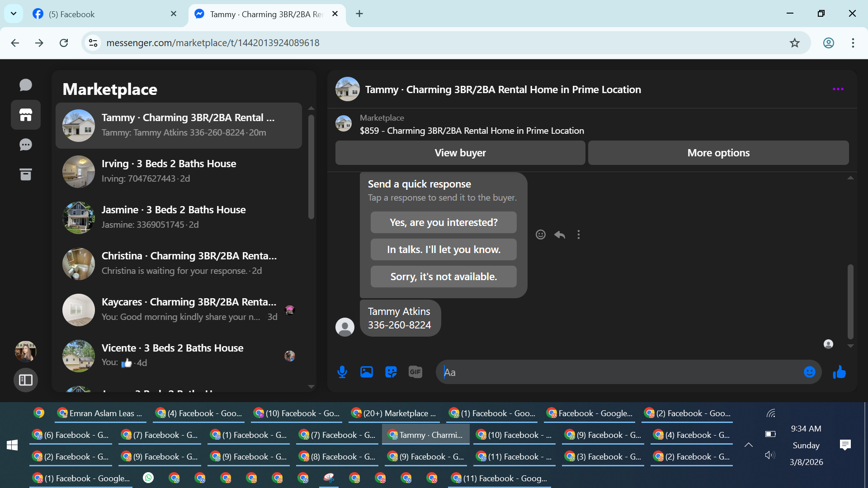Viewport: 868px width, 488px height.
Task: Click the conversation list scrollbar
Action: (311, 167)
